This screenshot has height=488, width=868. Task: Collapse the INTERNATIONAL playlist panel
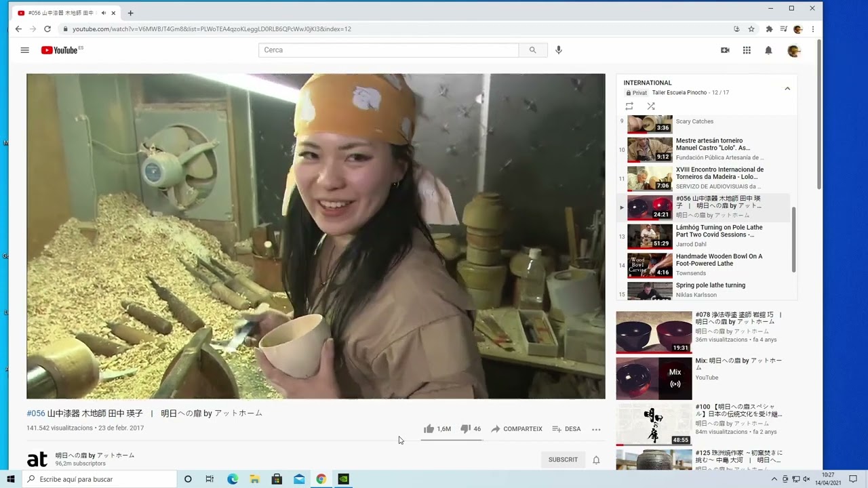[x=787, y=88]
